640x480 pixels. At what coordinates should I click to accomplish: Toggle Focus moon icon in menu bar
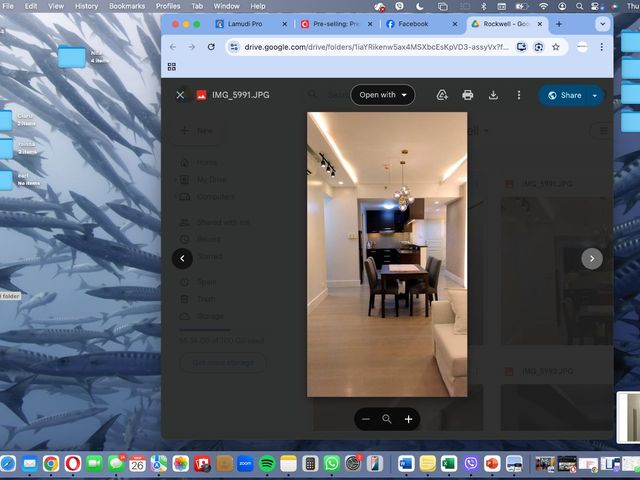[x=420, y=6]
